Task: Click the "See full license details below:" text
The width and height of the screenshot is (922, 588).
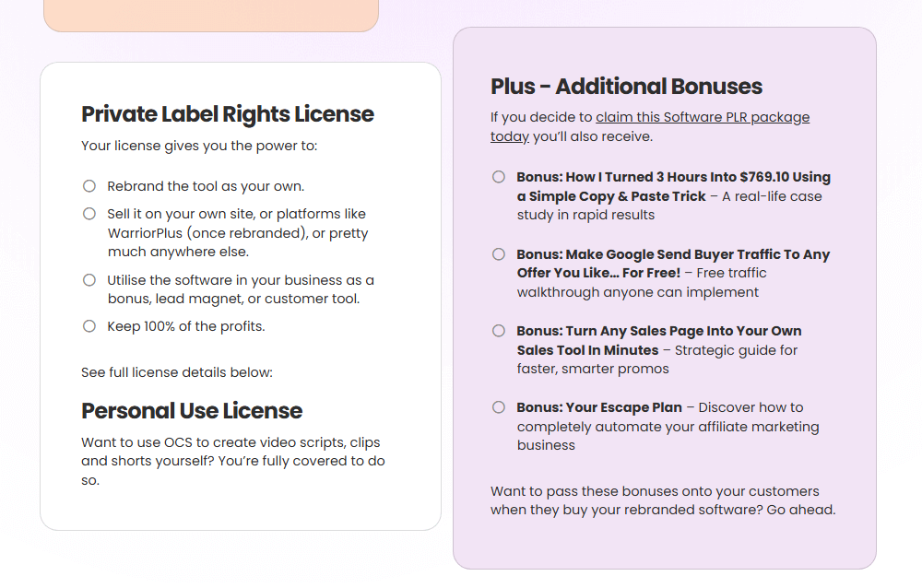Action: [x=177, y=372]
